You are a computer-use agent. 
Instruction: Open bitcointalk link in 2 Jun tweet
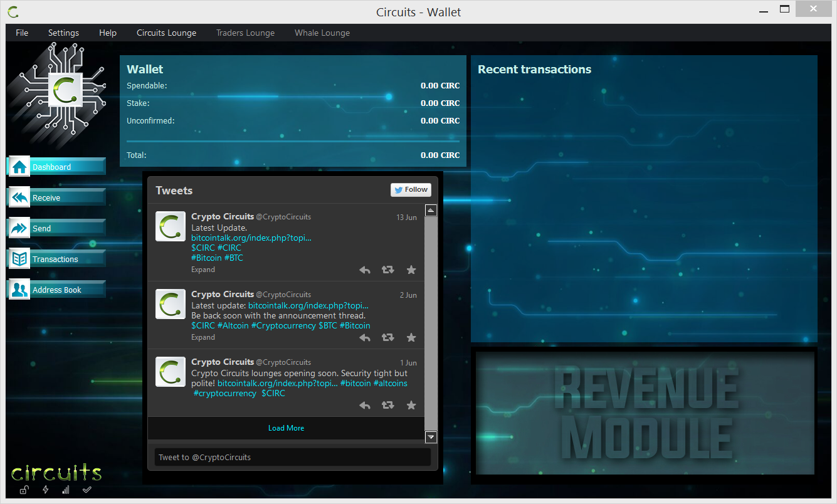coord(308,305)
